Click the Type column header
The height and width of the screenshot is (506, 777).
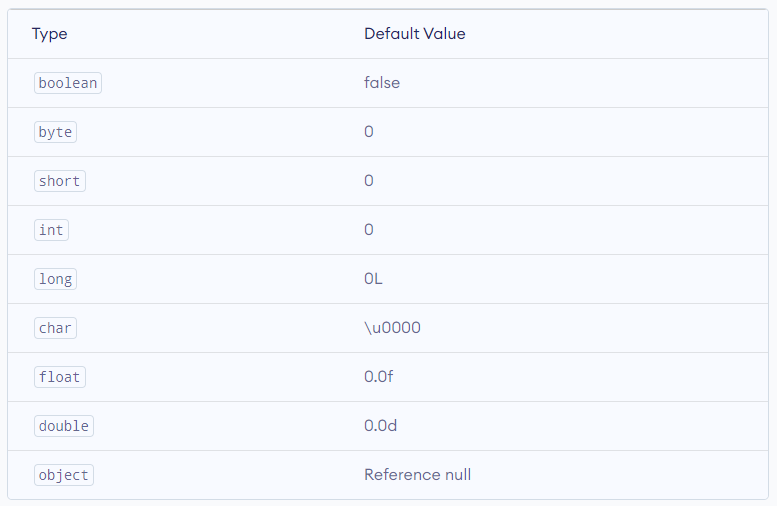click(x=50, y=34)
